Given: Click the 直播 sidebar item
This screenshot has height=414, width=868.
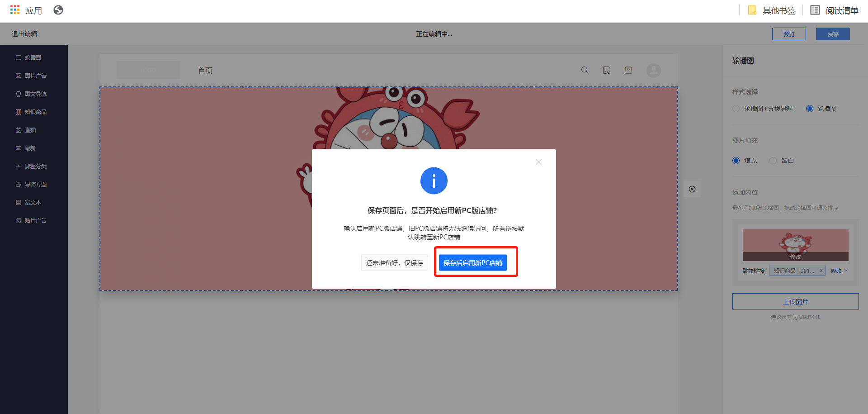Looking at the screenshot, I should pos(26,130).
